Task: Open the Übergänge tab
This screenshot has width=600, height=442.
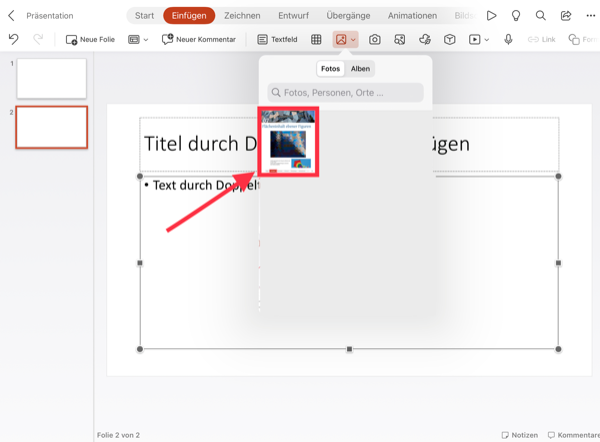Action: (348, 16)
